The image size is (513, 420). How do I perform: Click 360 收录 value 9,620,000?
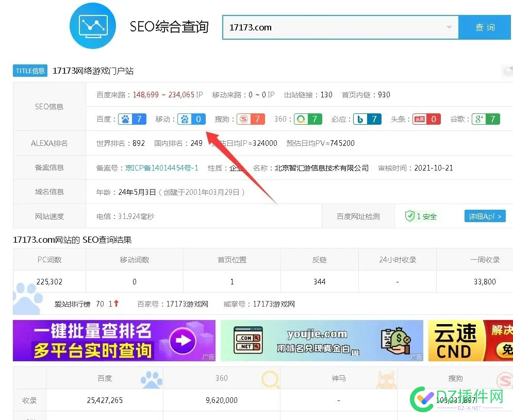pos(222,400)
